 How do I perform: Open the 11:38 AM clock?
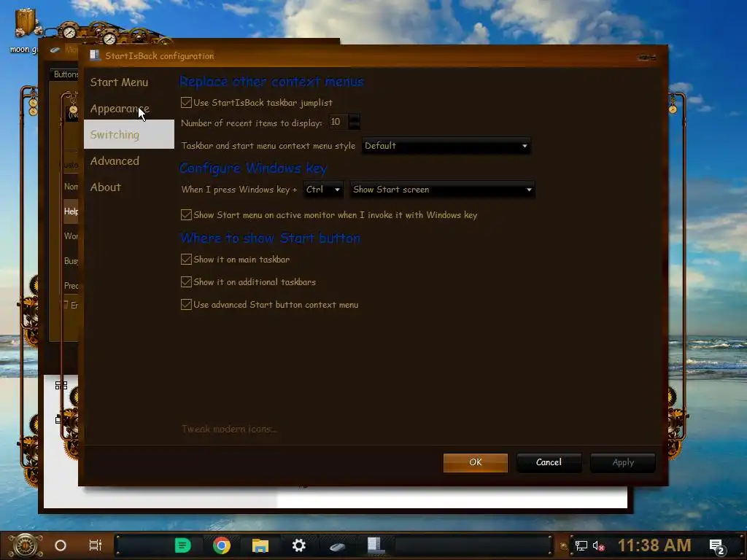(654, 545)
